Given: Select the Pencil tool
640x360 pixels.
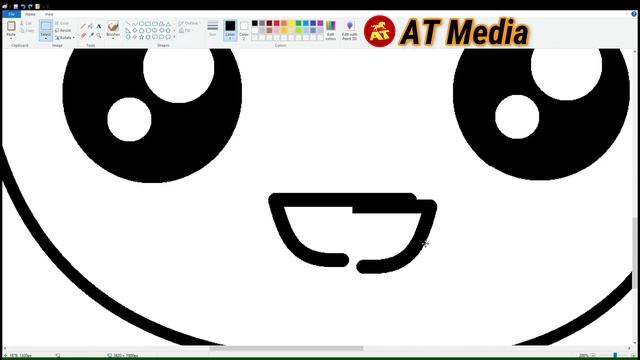Looking at the screenshot, I should point(83,26).
